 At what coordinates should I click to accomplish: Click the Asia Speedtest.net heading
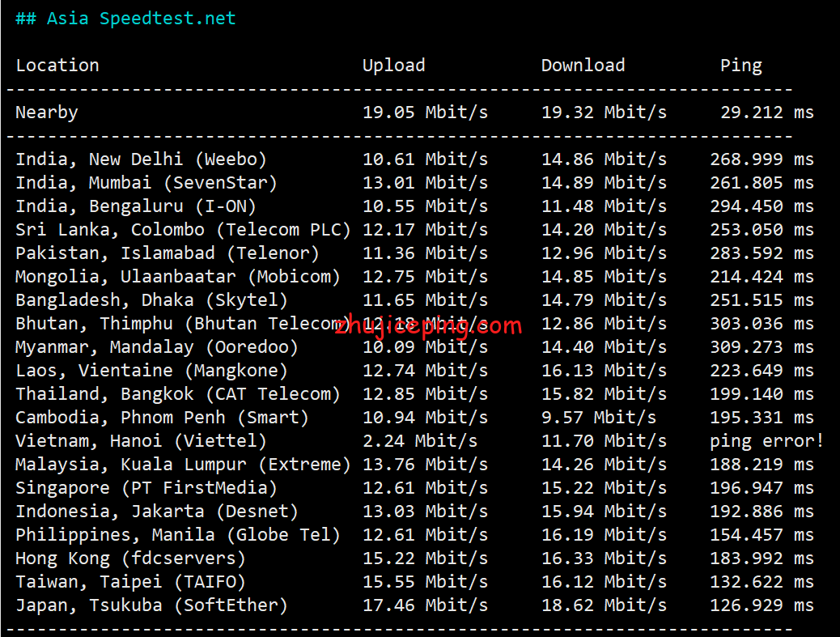click(125, 19)
